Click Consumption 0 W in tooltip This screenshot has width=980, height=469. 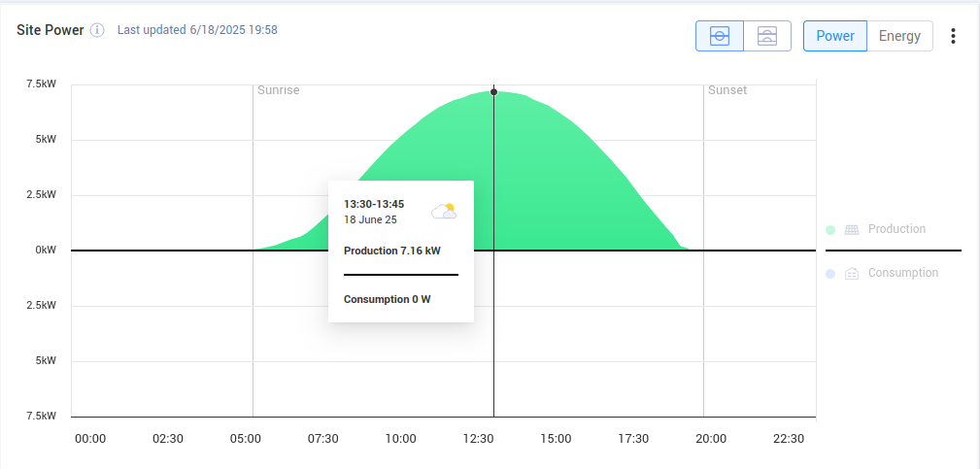tap(387, 299)
